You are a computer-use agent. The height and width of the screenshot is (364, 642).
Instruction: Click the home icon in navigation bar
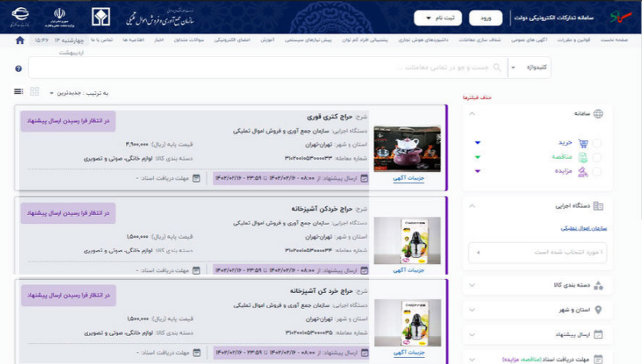(x=20, y=40)
